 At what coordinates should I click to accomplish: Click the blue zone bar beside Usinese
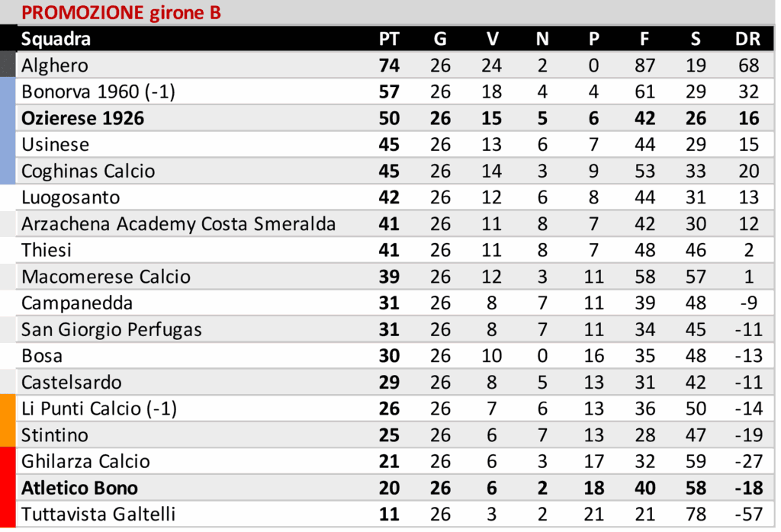(x=8, y=145)
